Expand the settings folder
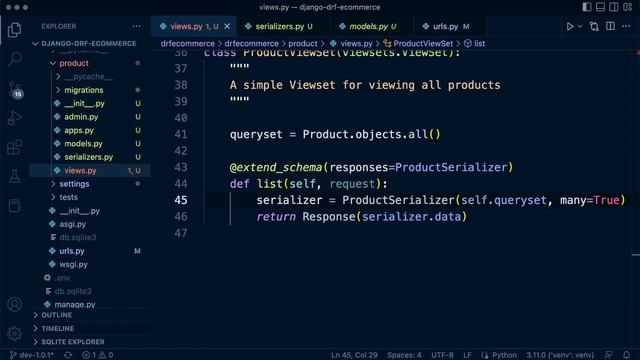 [74, 184]
